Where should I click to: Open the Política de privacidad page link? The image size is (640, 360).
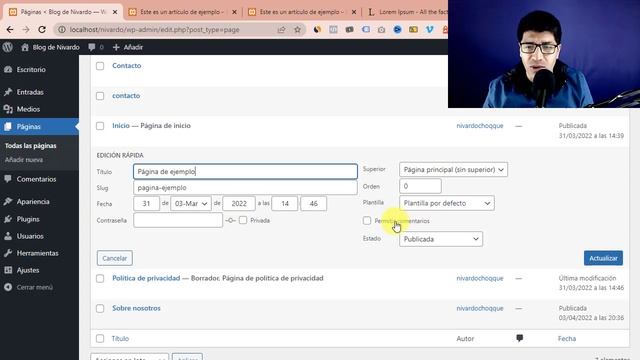pyautogui.click(x=146, y=278)
